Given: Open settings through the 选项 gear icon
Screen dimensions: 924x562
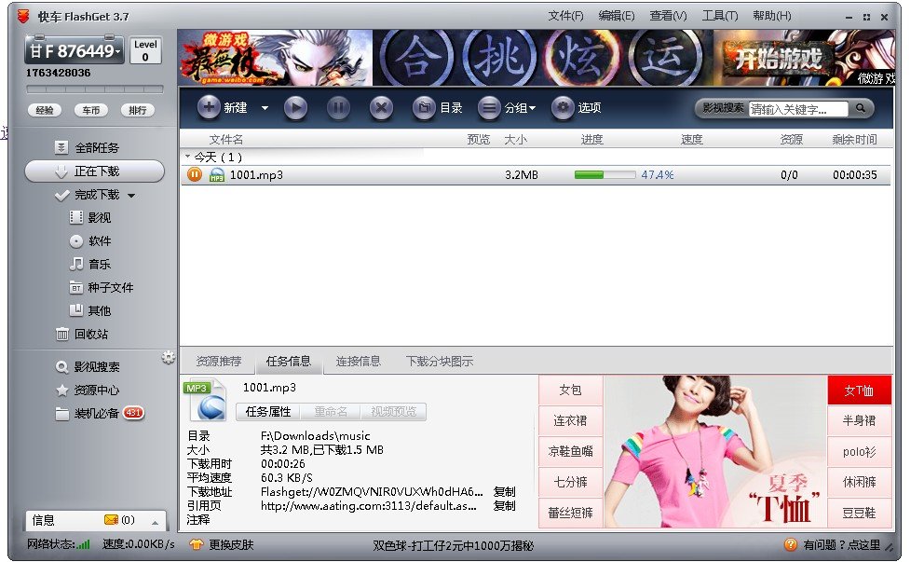Looking at the screenshot, I should point(563,108).
